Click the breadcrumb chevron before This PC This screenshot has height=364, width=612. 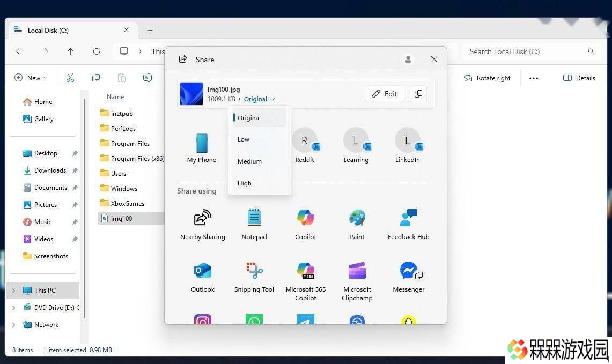point(140,51)
